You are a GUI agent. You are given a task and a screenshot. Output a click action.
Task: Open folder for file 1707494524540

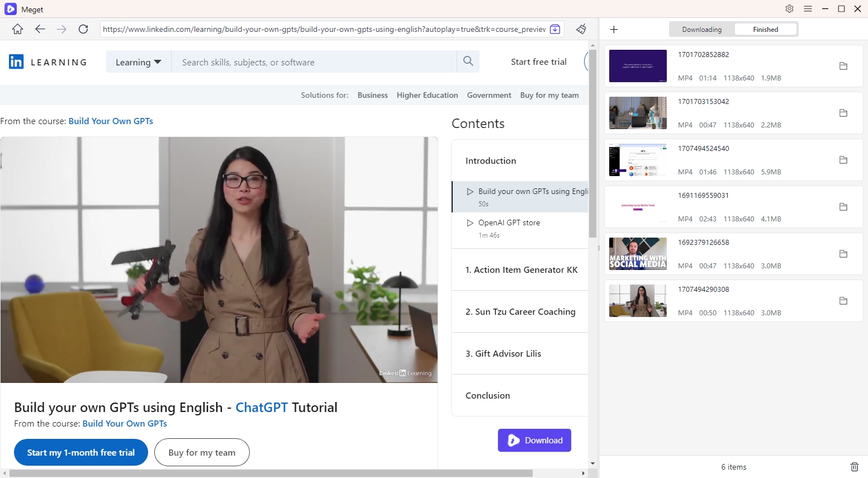point(843,160)
